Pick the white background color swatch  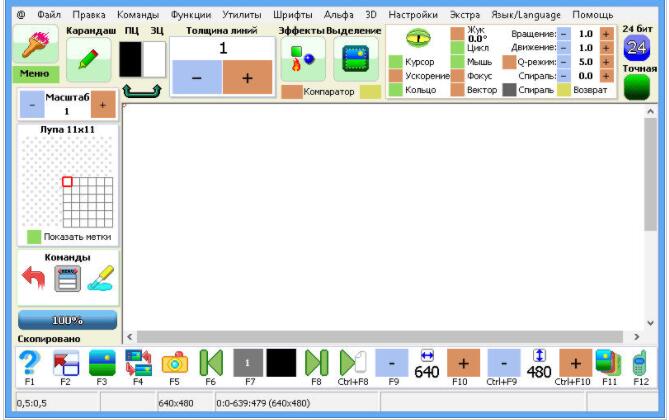click(154, 59)
